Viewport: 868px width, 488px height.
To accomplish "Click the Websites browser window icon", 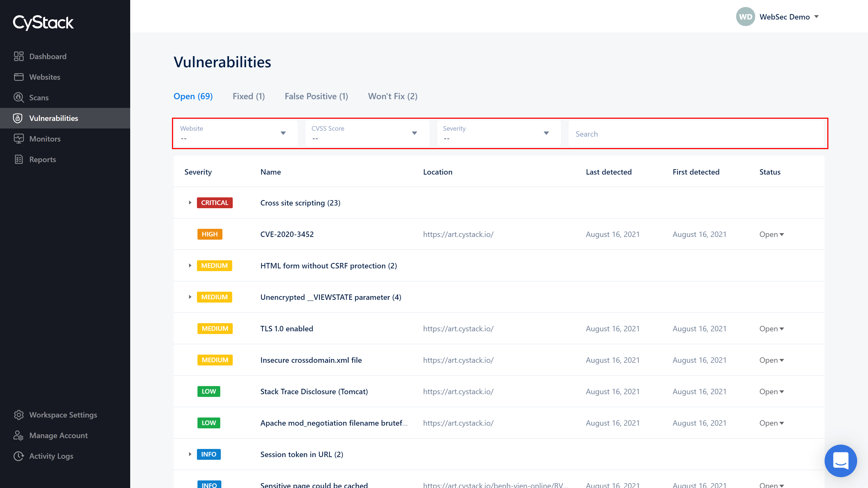I will click(x=19, y=77).
